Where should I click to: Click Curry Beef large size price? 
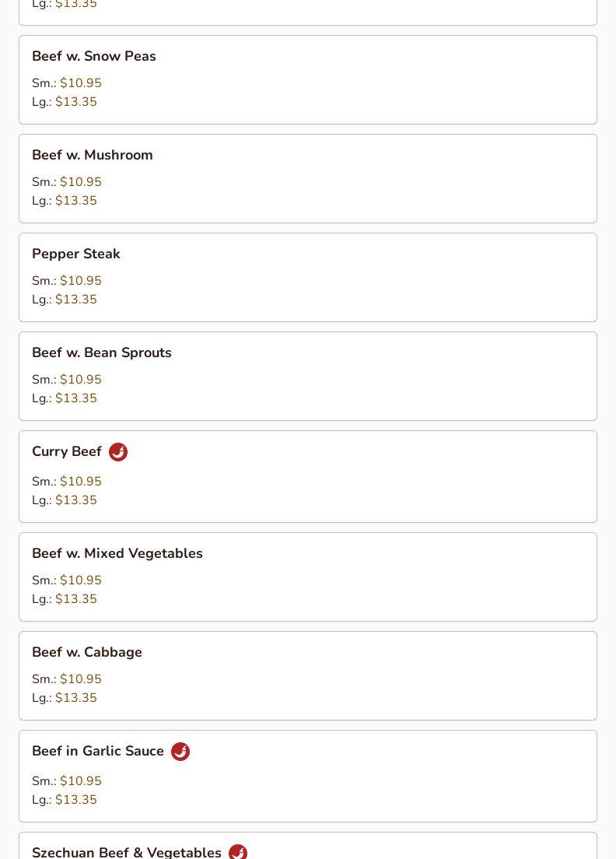click(76, 500)
